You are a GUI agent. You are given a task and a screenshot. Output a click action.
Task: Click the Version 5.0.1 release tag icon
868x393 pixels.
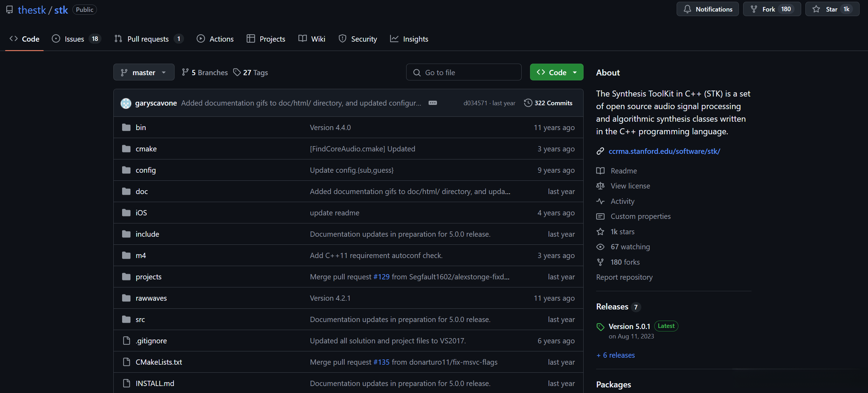coord(600,327)
